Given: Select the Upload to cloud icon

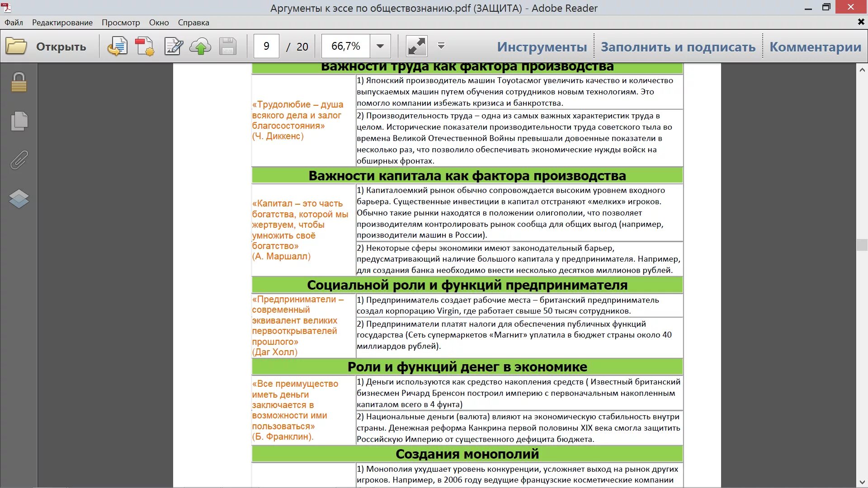Looking at the screenshot, I should (201, 46).
